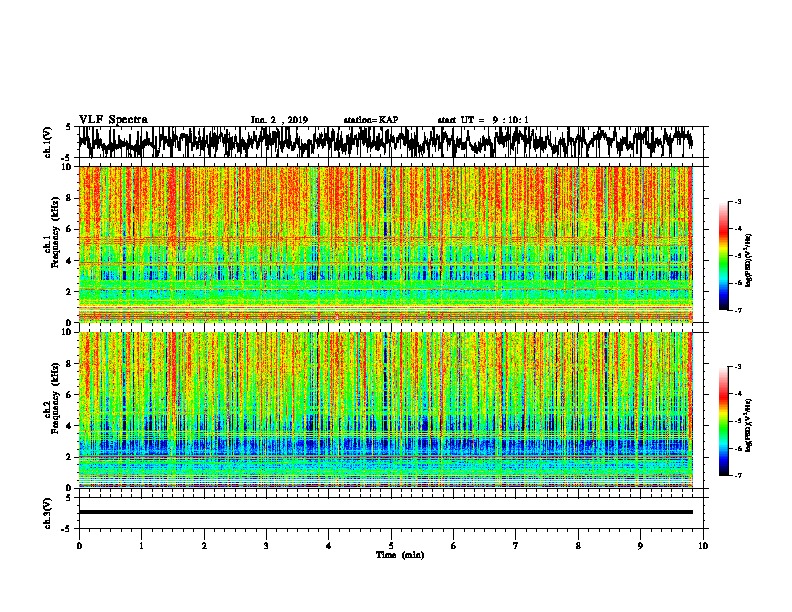Click the "1" tick on the time axis
Image resolution: width=792 pixels, height=612 pixels.
click(141, 546)
